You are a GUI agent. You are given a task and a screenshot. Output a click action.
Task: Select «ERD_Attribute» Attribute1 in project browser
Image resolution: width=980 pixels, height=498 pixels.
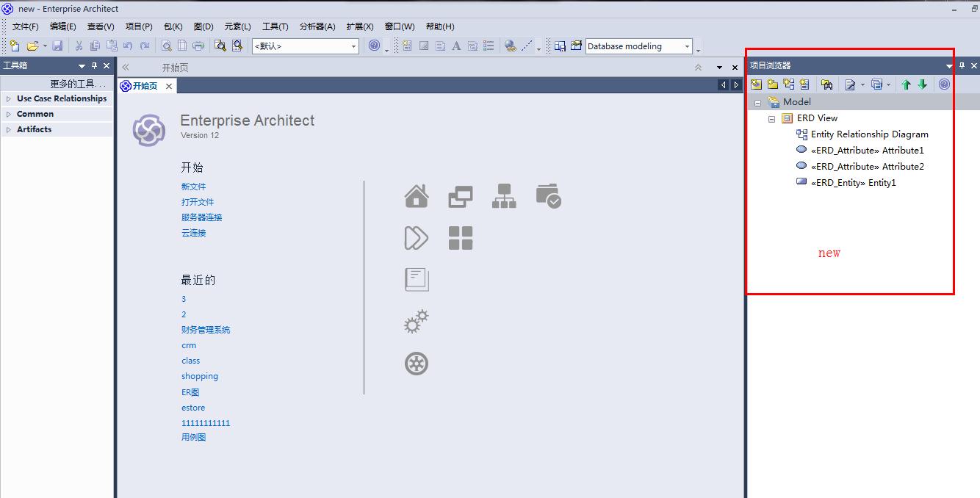(x=868, y=151)
